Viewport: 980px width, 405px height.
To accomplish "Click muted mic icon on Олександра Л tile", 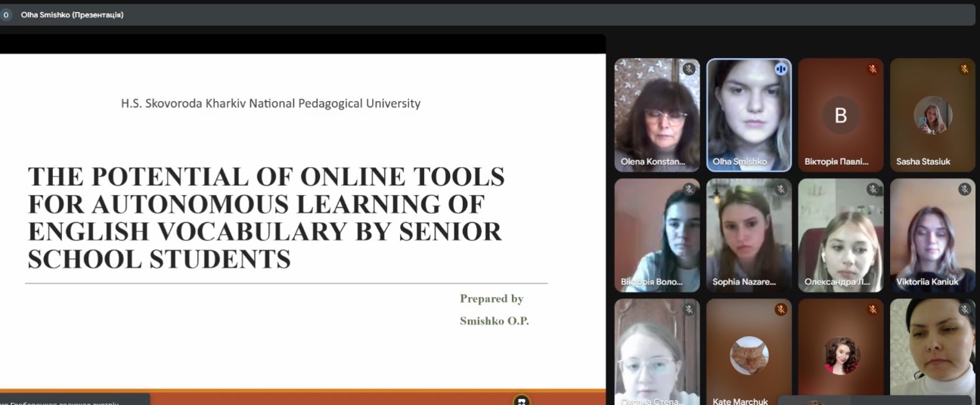I will pyautogui.click(x=873, y=189).
